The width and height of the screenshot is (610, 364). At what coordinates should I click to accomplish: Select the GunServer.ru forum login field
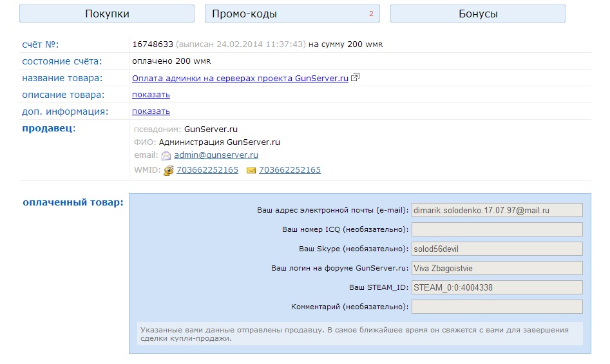click(x=497, y=268)
